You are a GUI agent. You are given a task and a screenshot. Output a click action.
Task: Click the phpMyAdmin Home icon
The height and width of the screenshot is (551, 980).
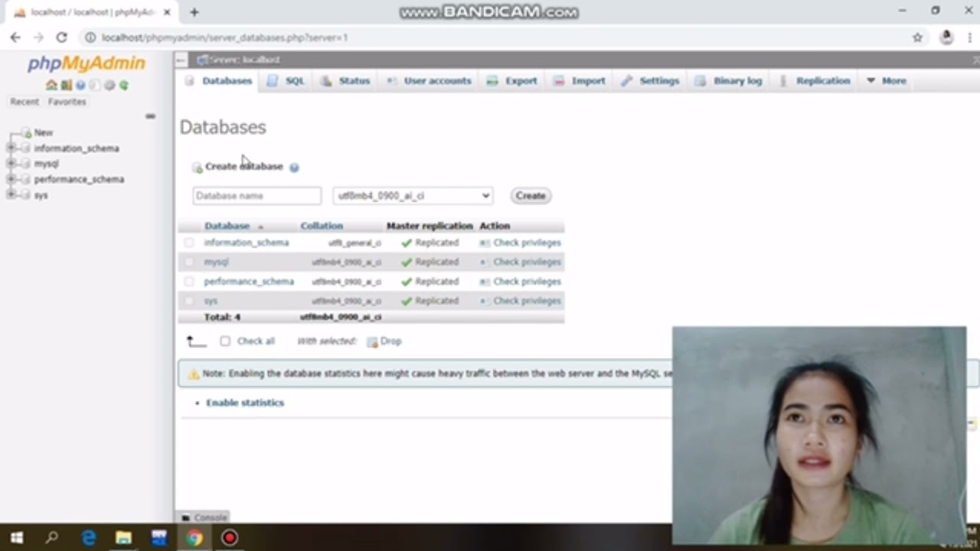click(51, 85)
